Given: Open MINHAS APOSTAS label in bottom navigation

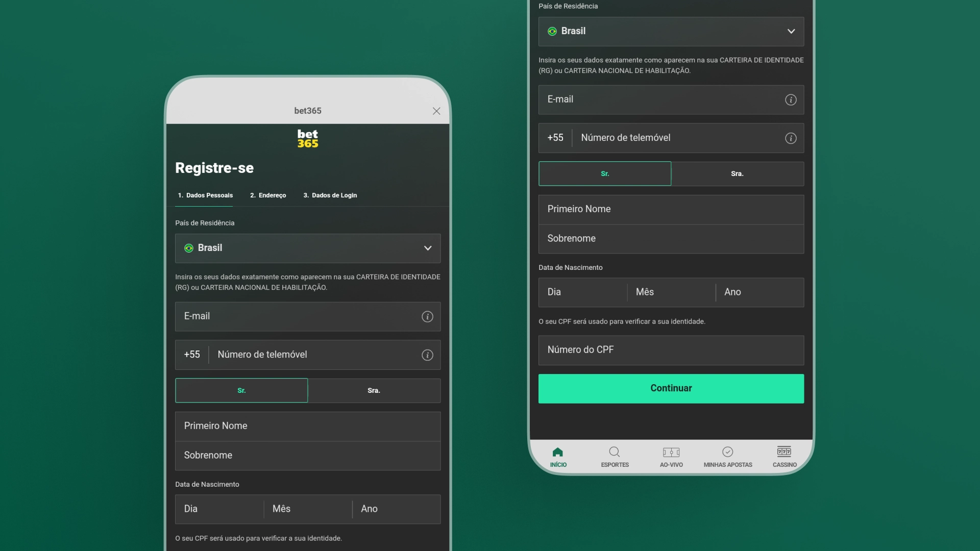Looking at the screenshot, I should point(728,465).
